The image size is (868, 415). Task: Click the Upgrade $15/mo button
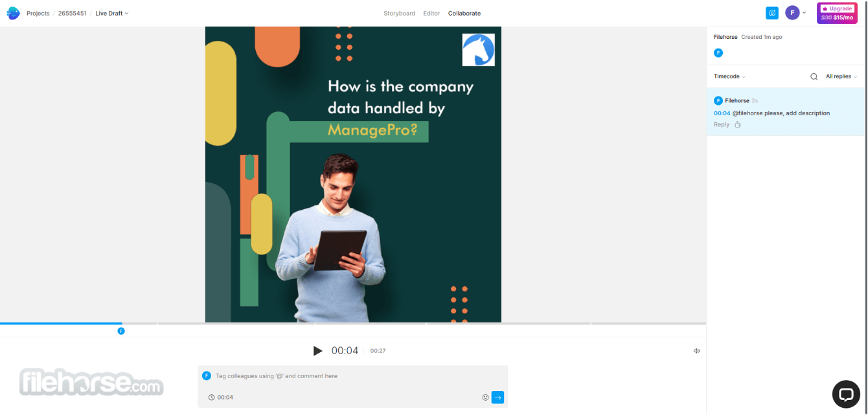click(x=837, y=13)
